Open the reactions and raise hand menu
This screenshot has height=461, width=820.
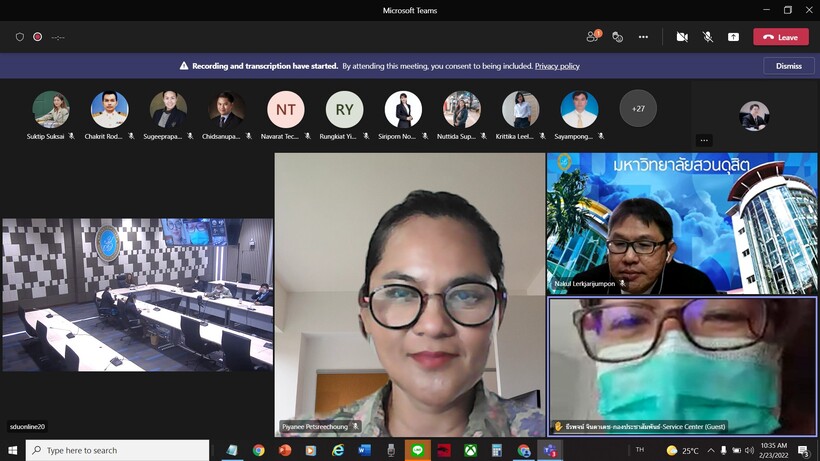pos(618,37)
